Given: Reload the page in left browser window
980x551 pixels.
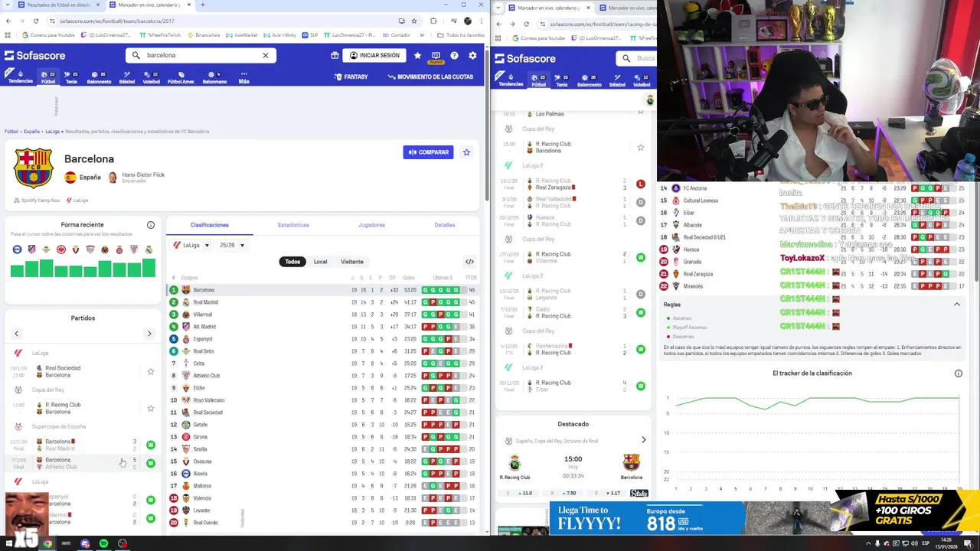Looking at the screenshot, I should click(36, 21).
